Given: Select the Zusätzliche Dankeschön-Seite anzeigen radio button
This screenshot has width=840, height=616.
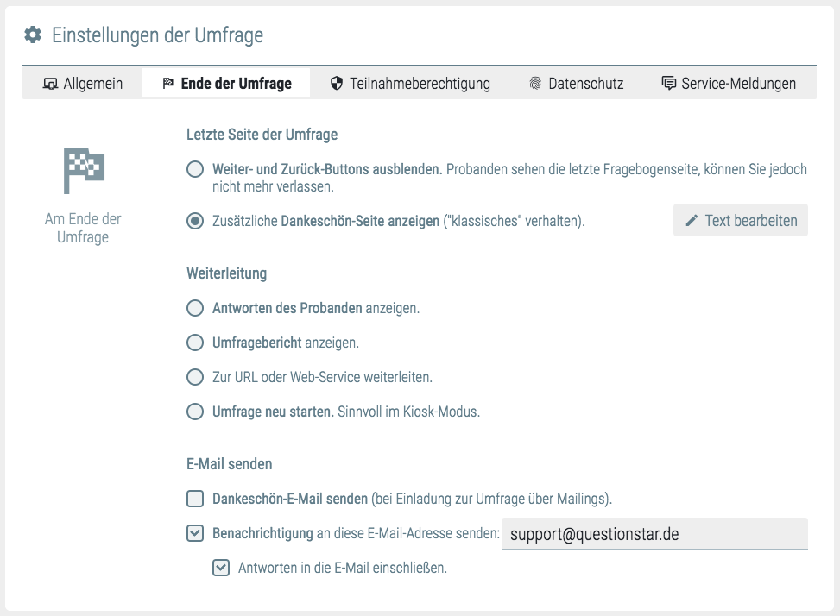Looking at the screenshot, I should [195, 221].
